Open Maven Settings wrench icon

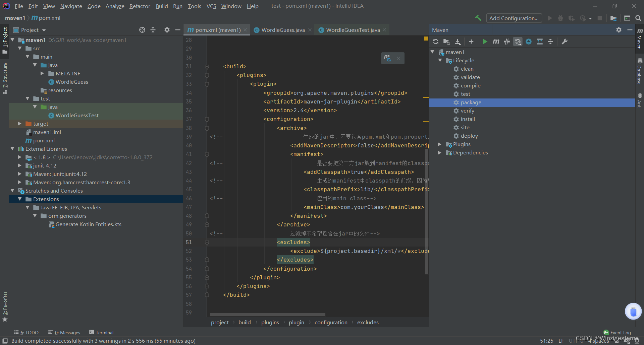[x=565, y=42]
